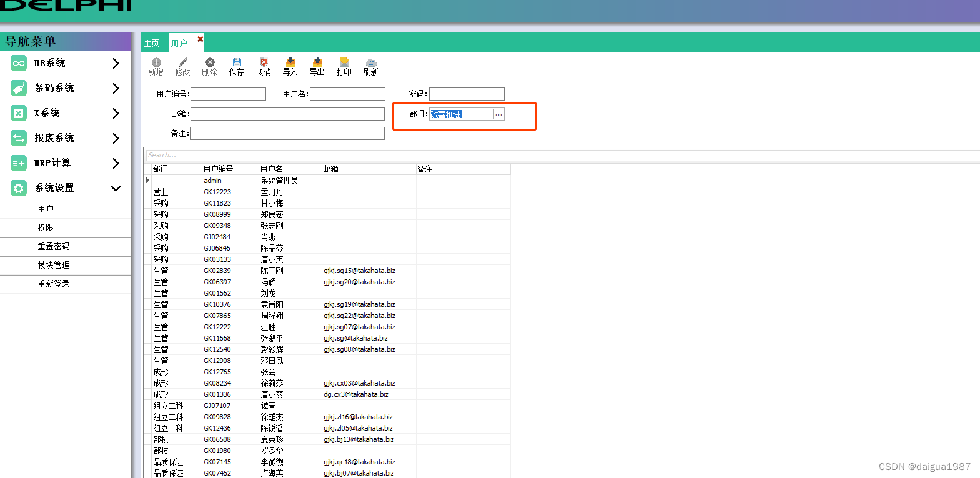Click the 条码系统 tag icon

19,88
